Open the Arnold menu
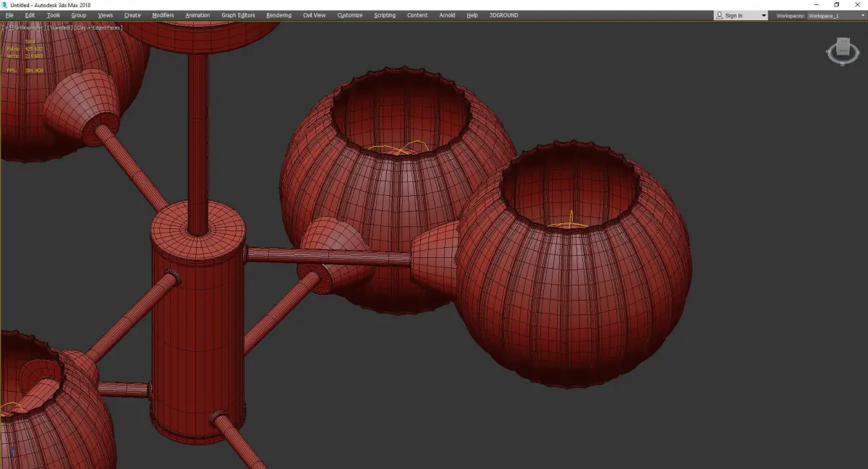Viewport: 868px width, 469px height. [x=447, y=15]
